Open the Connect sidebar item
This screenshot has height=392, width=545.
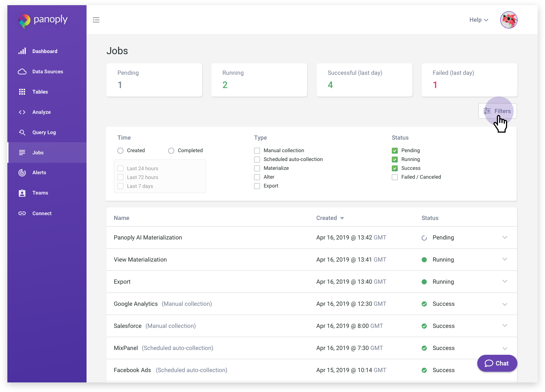(47, 213)
